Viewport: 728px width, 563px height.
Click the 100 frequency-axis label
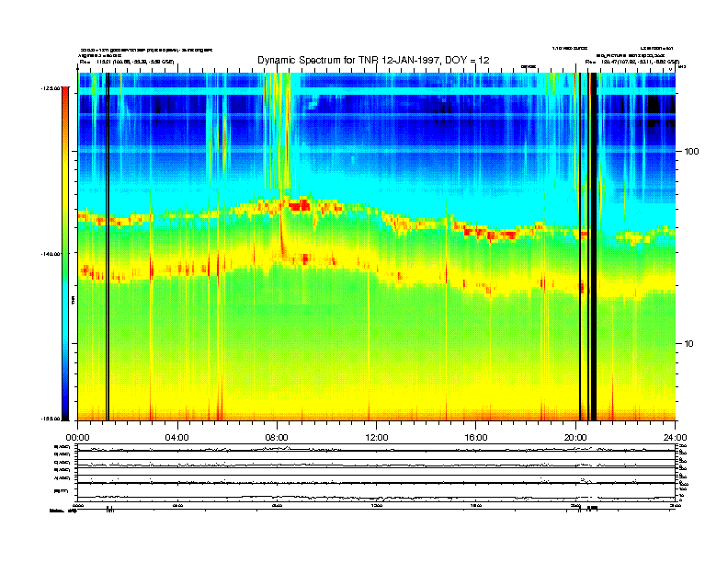pyautogui.click(x=691, y=152)
